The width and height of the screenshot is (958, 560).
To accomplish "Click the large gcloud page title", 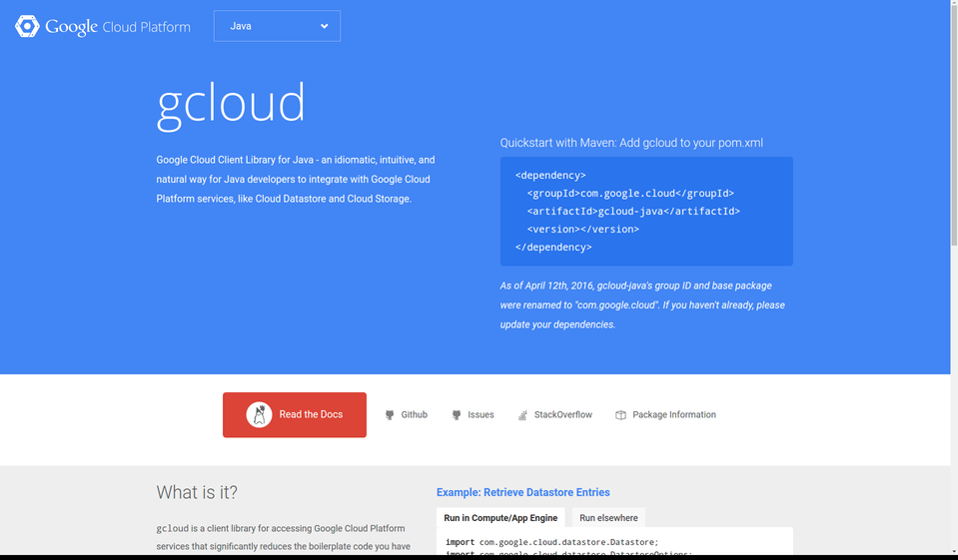I will [x=231, y=105].
